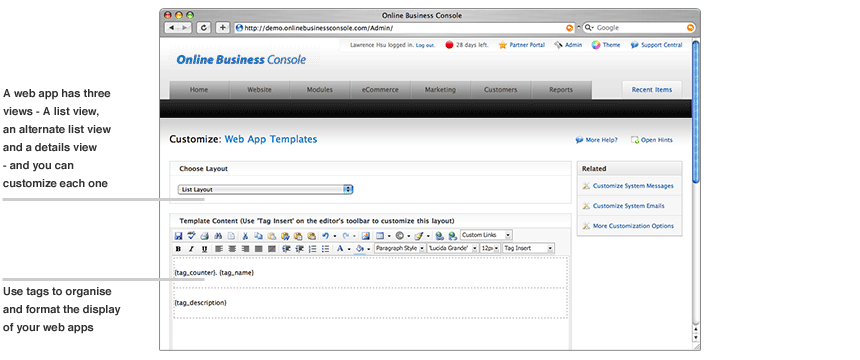
Task: Click the browser Back button
Action: coord(172,27)
